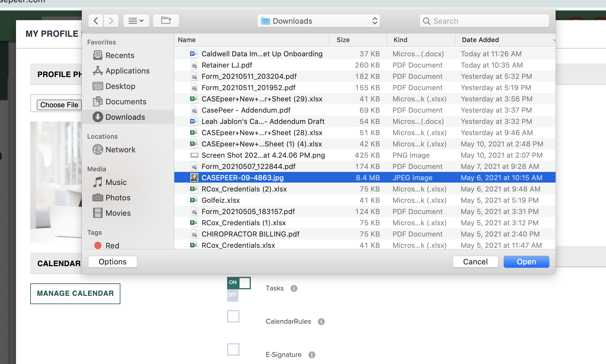Click Choose File on profile page
Image resolution: width=606 pixels, height=364 pixels.
pyautogui.click(x=59, y=105)
